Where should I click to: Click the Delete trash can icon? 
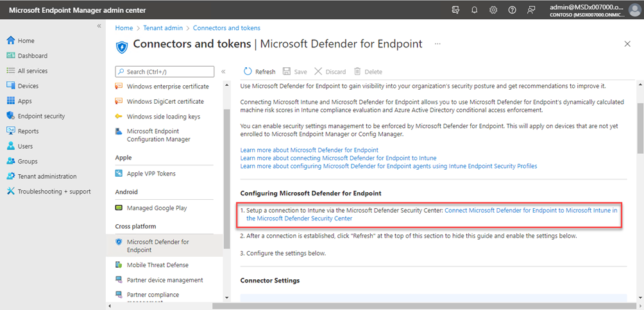pyautogui.click(x=357, y=71)
